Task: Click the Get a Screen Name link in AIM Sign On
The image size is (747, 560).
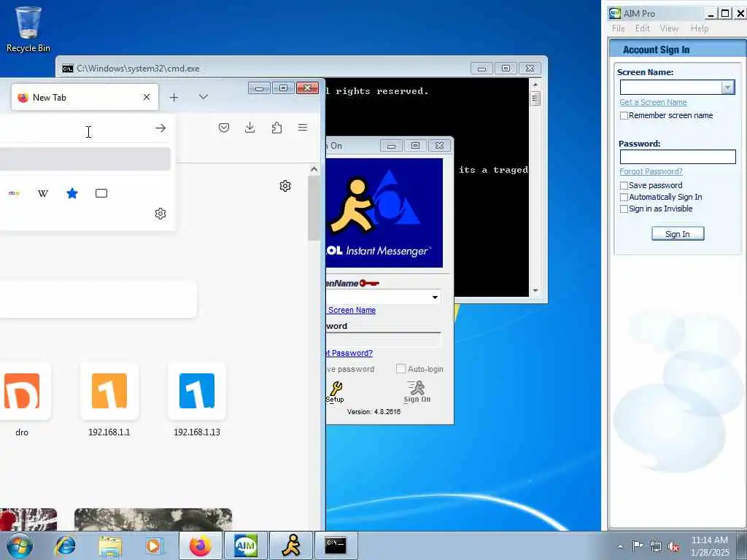Action: click(x=351, y=310)
